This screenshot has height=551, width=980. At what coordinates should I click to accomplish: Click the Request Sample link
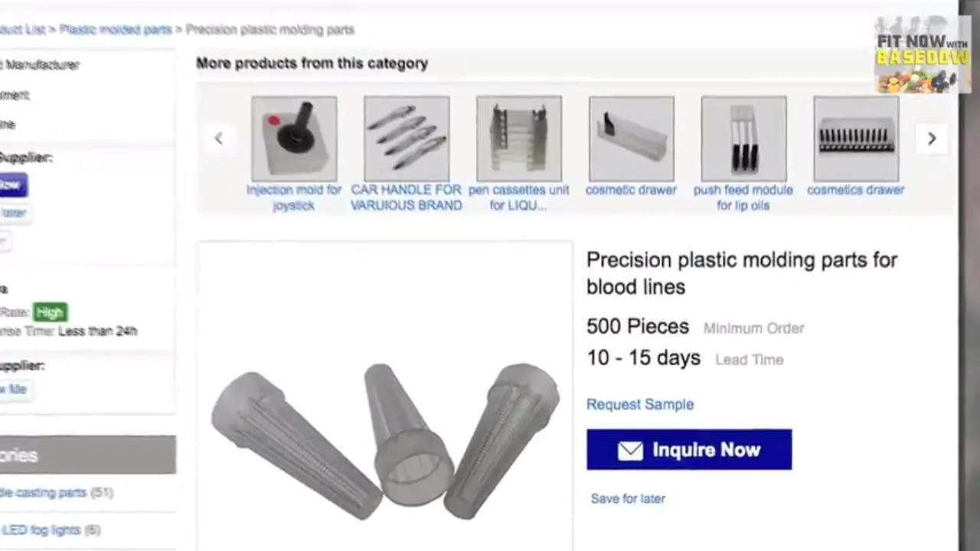pyautogui.click(x=640, y=404)
